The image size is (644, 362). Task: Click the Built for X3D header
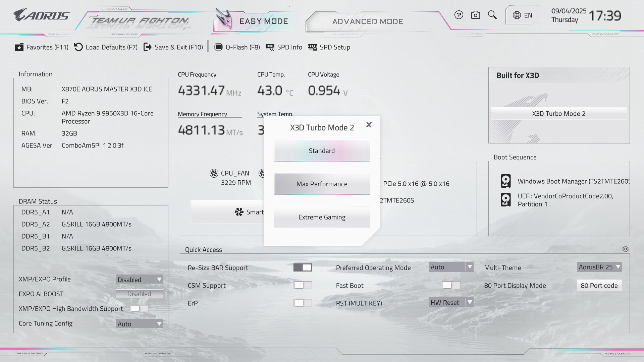(518, 75)
